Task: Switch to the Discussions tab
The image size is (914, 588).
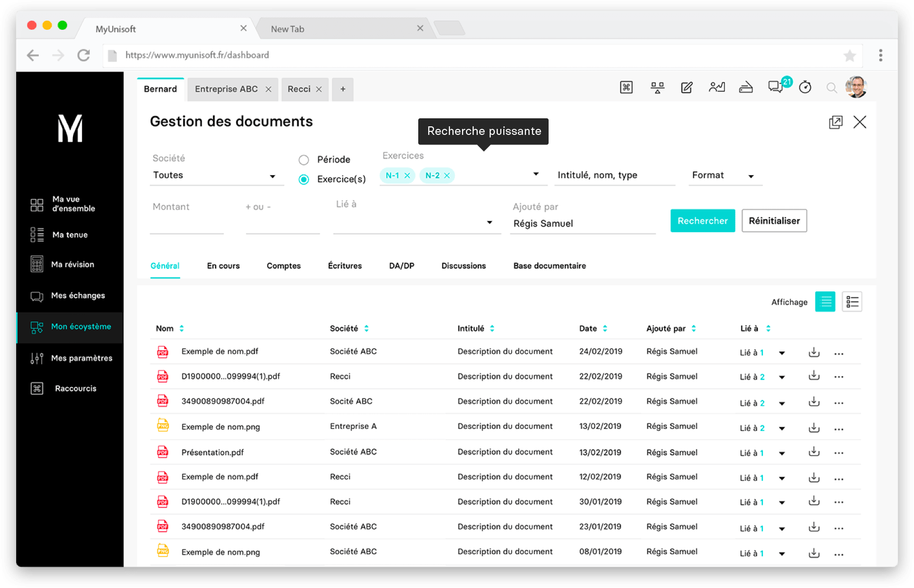Action: 464,266
